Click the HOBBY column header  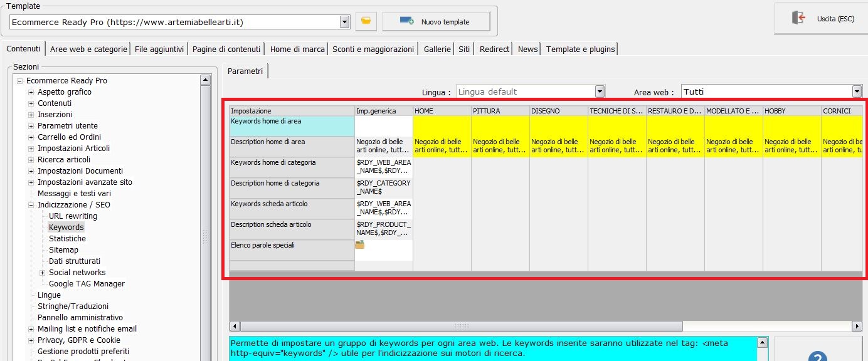tap(792, 111)
